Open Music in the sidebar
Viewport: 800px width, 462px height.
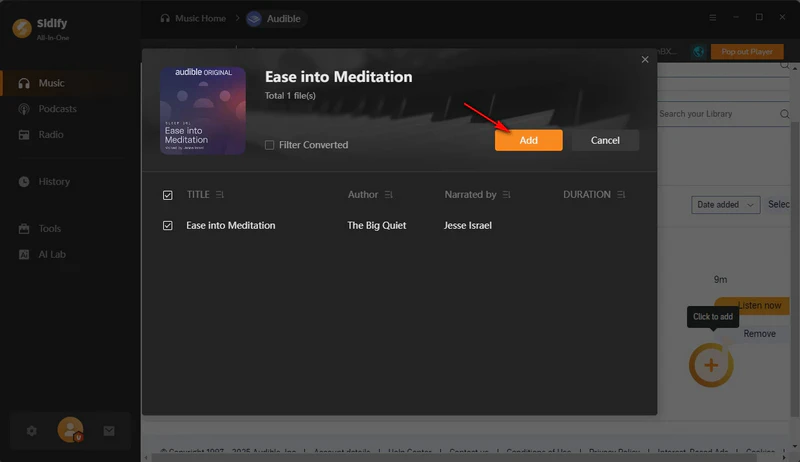pos(69,83)
